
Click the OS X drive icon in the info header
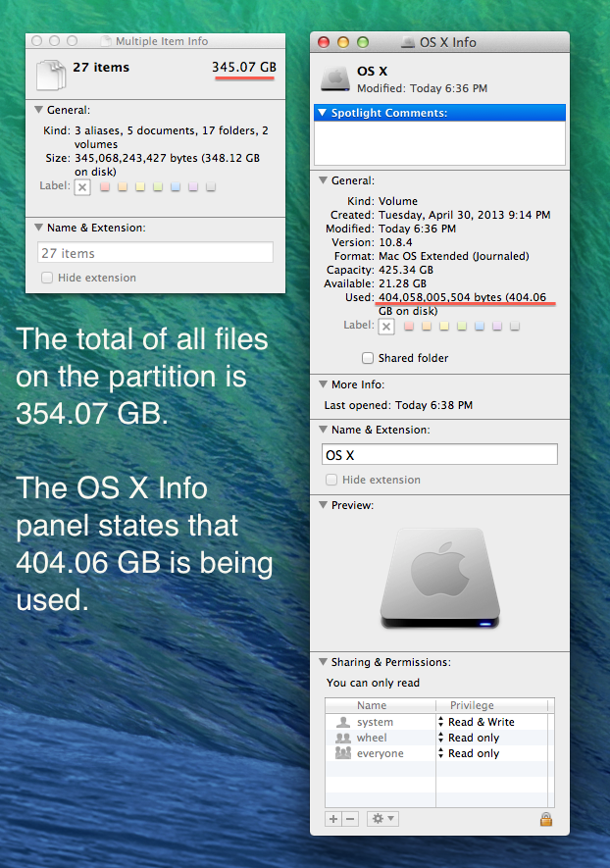click(x=335, y=78)
